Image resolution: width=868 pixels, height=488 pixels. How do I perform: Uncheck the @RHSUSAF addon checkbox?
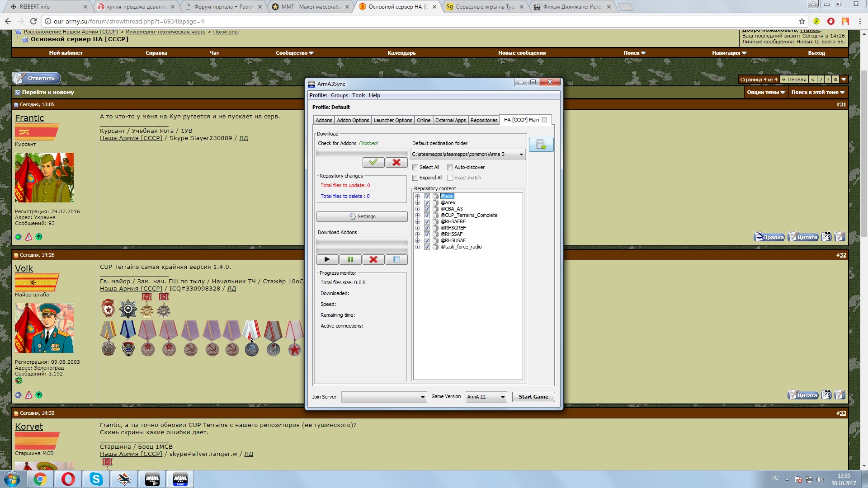pos(427,240)
